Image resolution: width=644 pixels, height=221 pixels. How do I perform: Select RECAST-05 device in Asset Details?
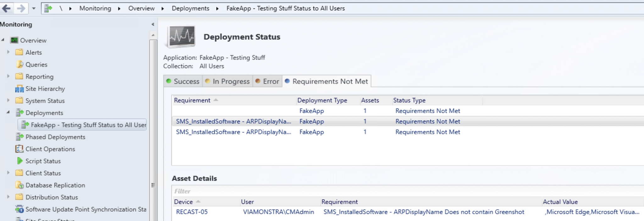[x=192, y=212]
